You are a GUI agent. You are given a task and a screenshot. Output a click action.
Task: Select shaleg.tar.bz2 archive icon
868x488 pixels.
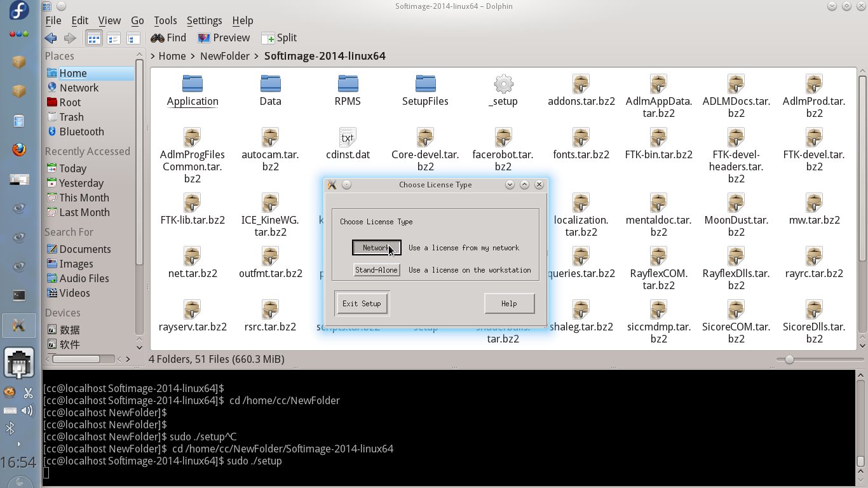[581, 309]
